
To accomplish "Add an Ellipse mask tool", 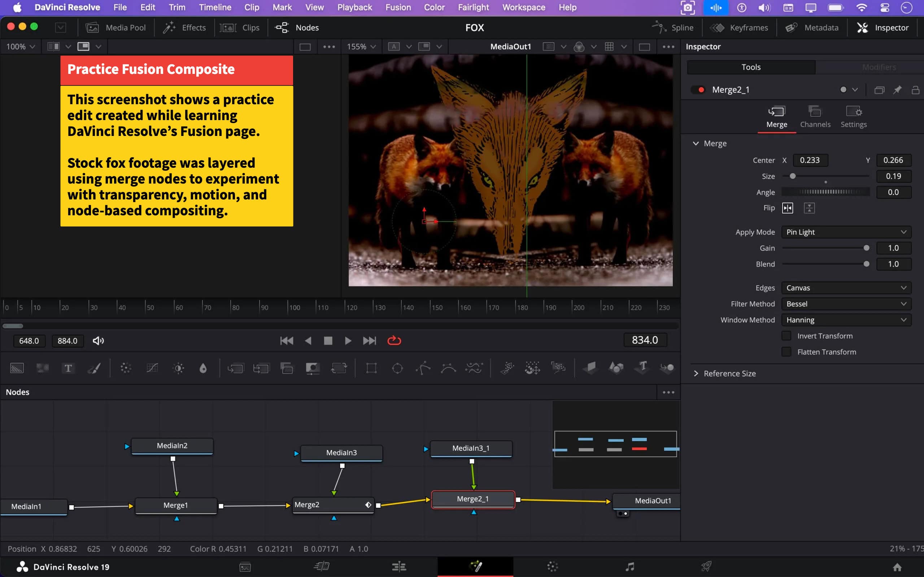I will point(397,368).
